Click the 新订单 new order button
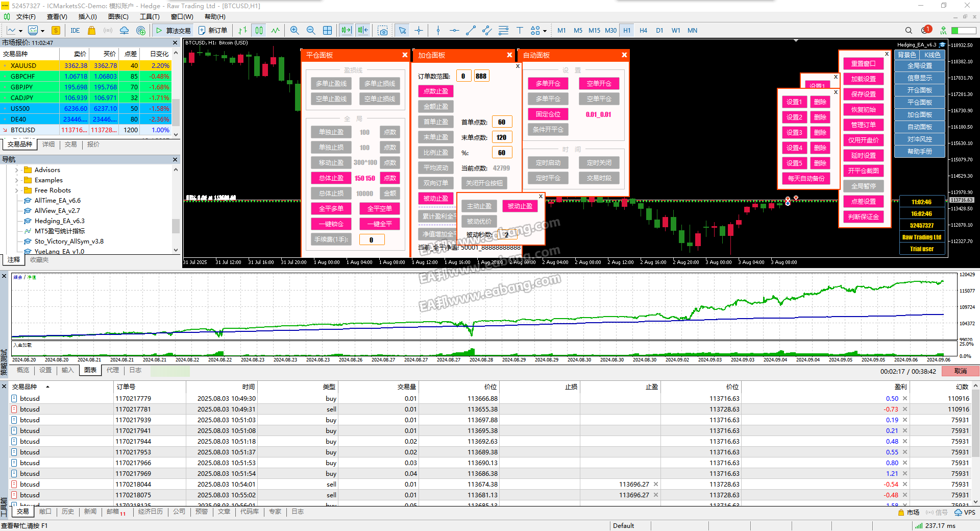Screen dimensions: 980x531 213,31
